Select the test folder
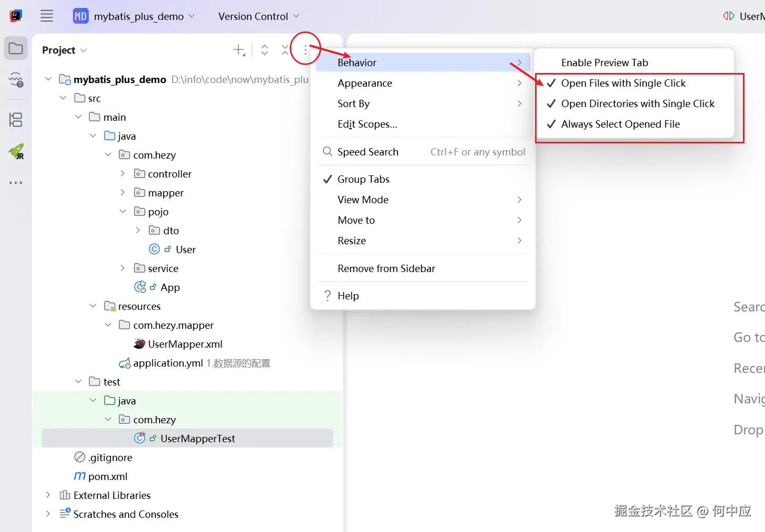 (112, 382)
